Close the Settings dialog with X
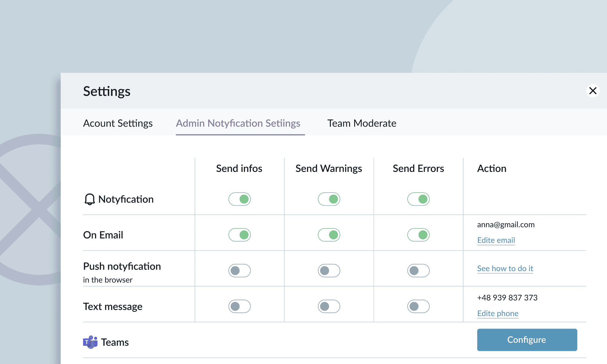 [x=593, y=91]
